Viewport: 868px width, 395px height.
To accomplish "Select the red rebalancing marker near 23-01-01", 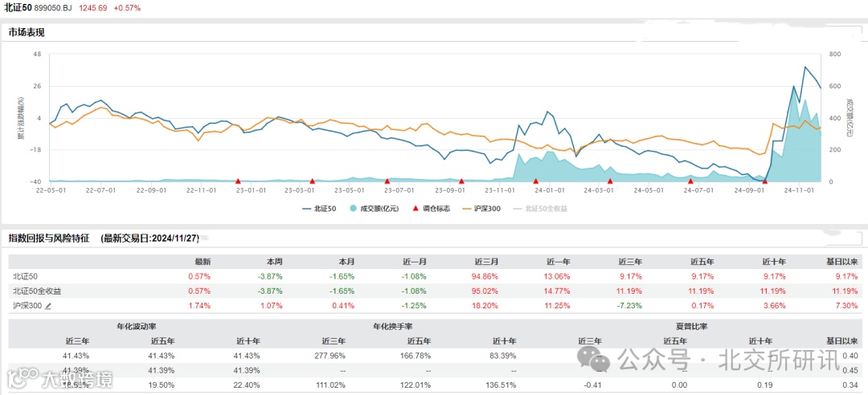I will pyautogui.click(x=238, y=181).
